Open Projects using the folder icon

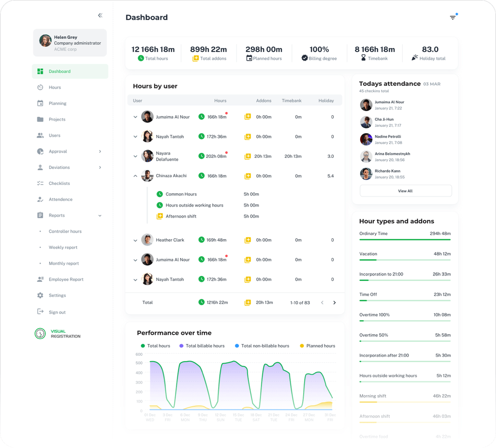tap(39, 119)
